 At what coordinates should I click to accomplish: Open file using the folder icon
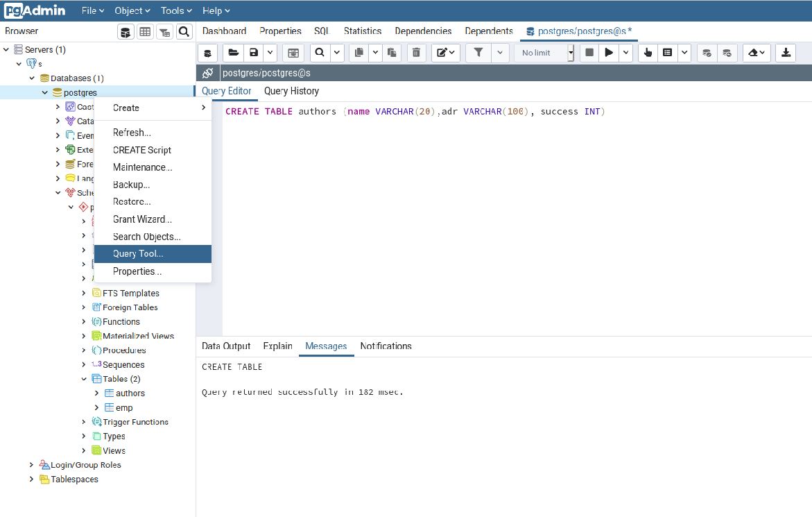233,53
